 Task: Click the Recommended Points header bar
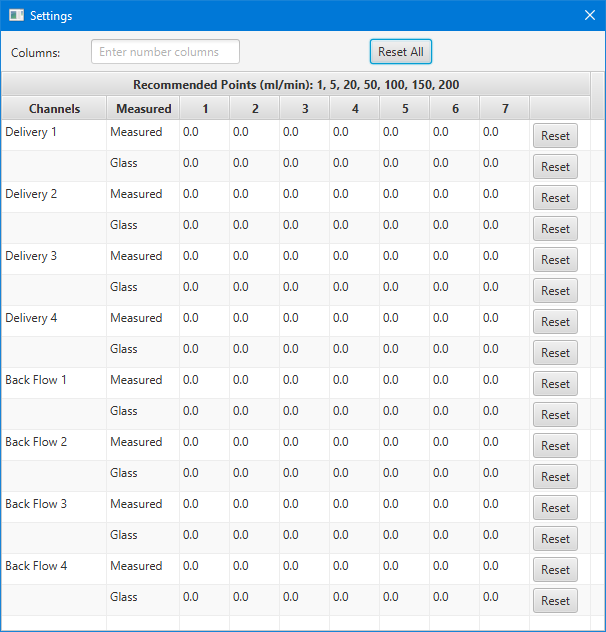[296, 85]
